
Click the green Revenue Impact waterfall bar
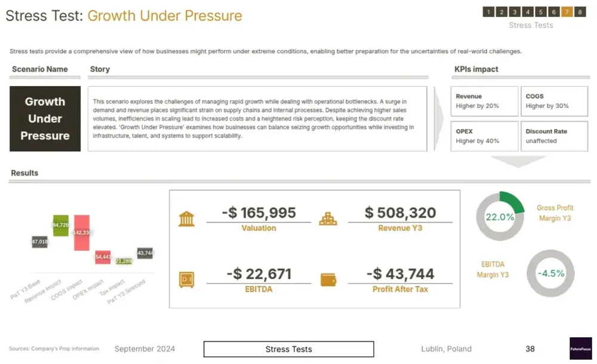(x=61, y=225)
